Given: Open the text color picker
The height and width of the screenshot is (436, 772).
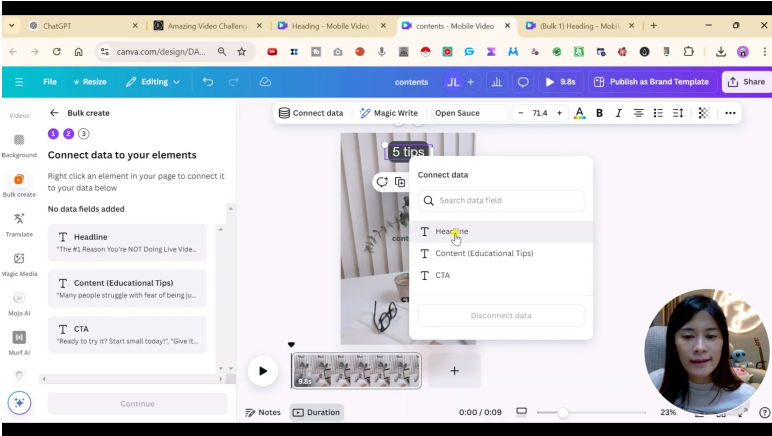Looking at the screenshot, I should pyautogui.click(x=579, y=113).
